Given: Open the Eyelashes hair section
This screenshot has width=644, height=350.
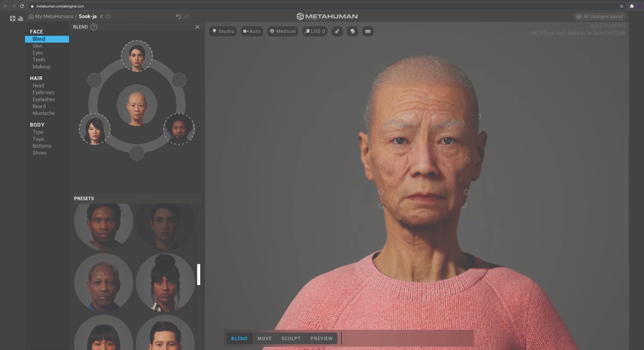Looking at the screenshot, I should point(44,99).
